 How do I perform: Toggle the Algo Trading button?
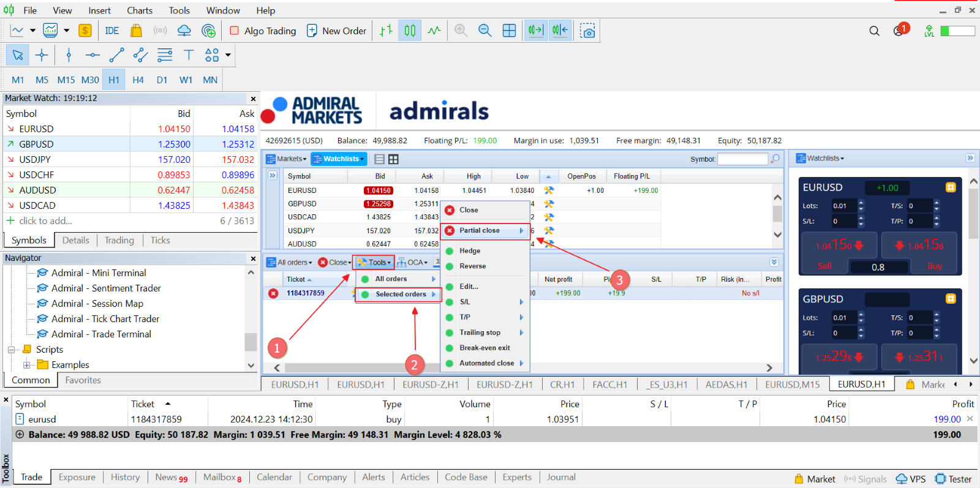263,31
